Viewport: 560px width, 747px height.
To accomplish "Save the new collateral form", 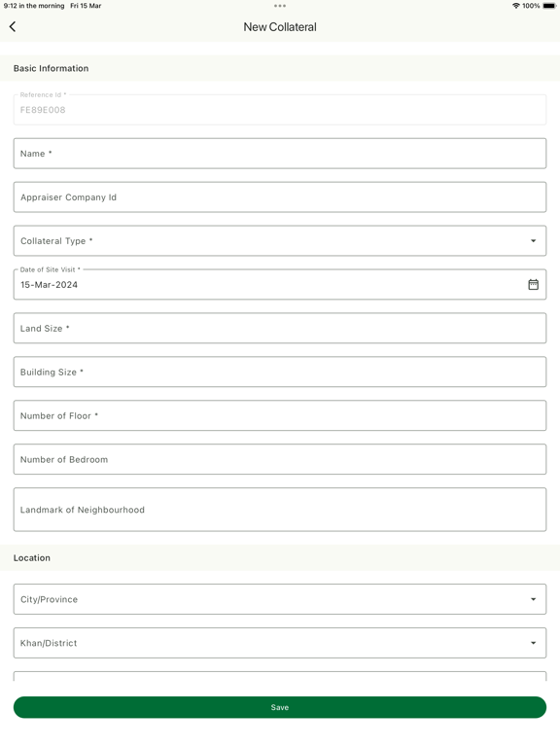I will 280,707.
